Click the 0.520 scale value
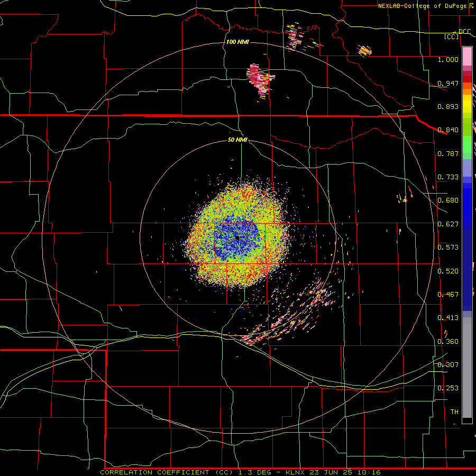The image size is (476, 476). click(x=448, y=271)
